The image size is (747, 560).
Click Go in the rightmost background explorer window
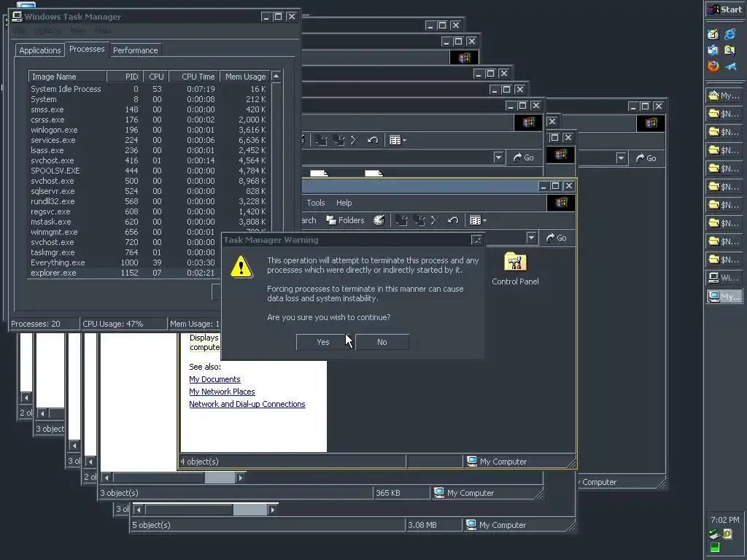pos(646,157)
